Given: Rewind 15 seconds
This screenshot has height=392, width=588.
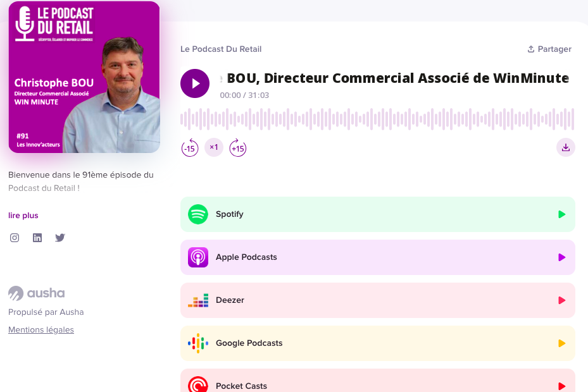Looking at the screenshot, I should click(x=190, y=148).
